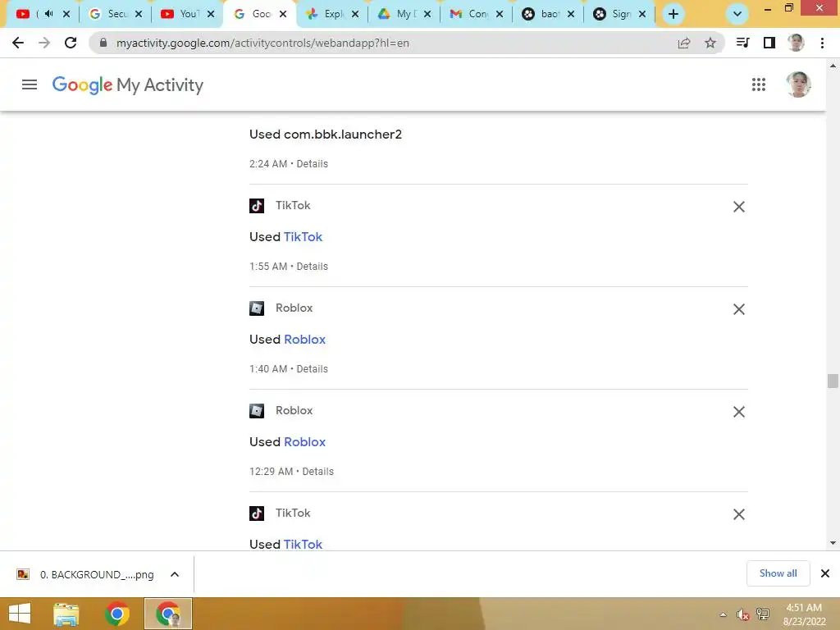This screenshot has height=630, width=840.
Task: View Details for 2:24 AM launcher activity
Action: click(x=313, y=164)
